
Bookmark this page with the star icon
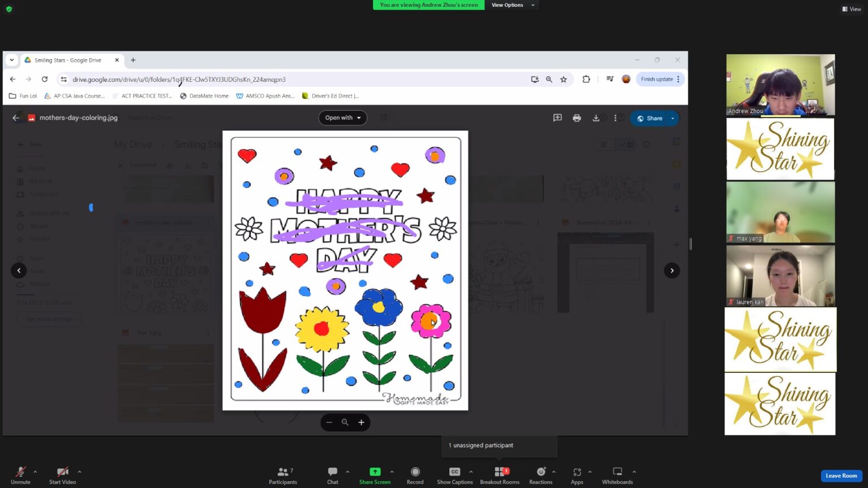(563, 80)
